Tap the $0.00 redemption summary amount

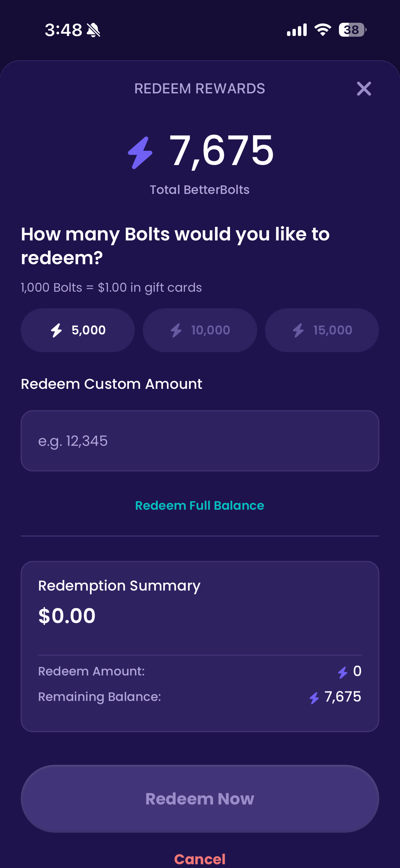67,616
